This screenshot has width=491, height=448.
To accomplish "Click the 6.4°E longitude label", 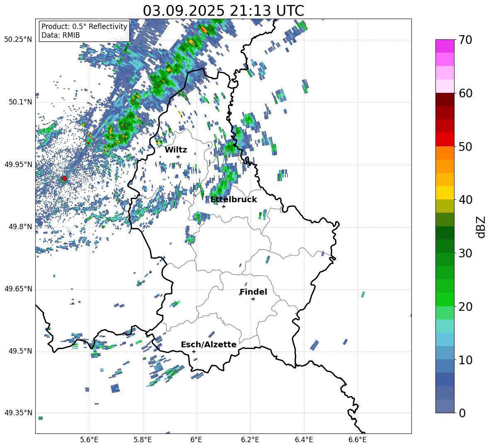I will (x=304, y=440).
